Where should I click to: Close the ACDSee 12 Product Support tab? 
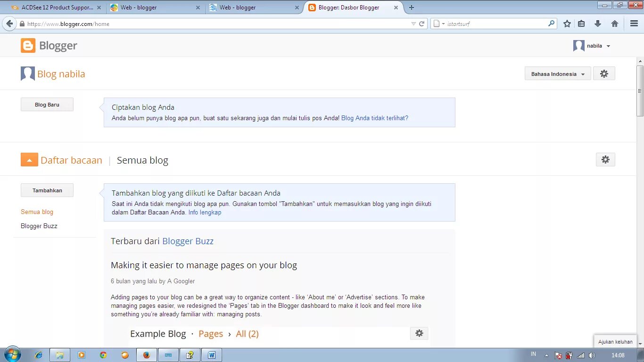[x=99, y=8]
